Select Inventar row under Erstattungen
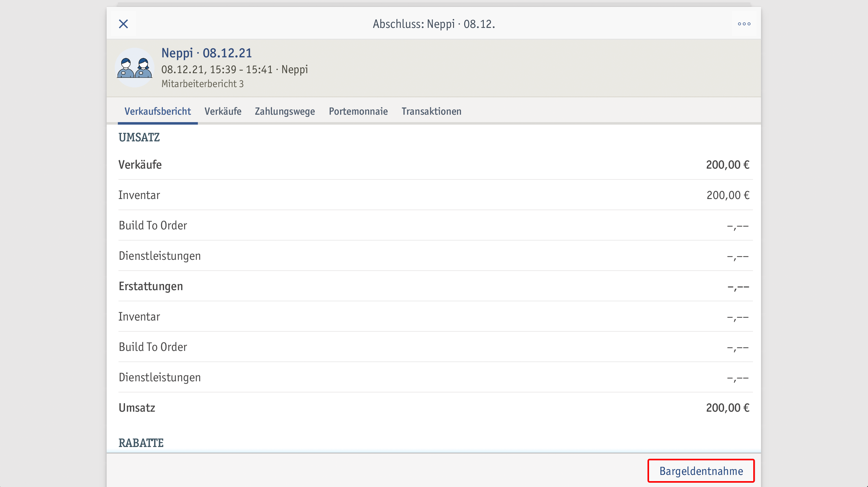The width and height of the screenshot is (868, 487). [435, 317]
